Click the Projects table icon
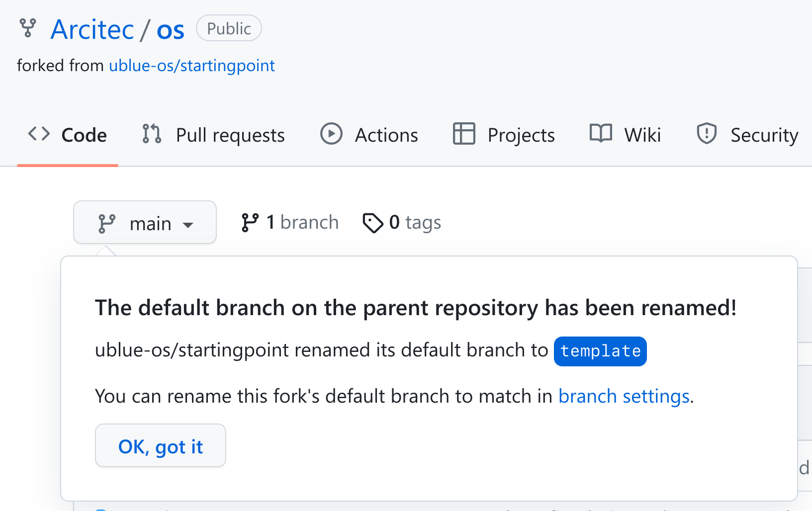This screenshot has width=812, height=511. coord(464,134)
